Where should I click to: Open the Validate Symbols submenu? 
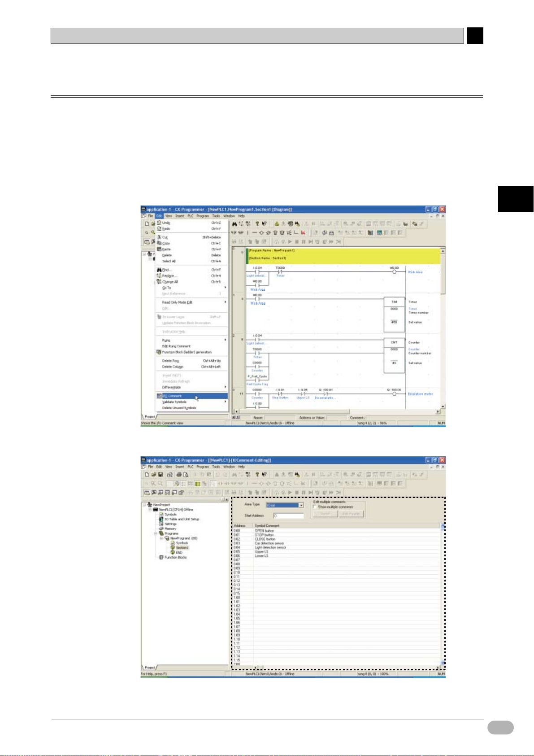192,402
